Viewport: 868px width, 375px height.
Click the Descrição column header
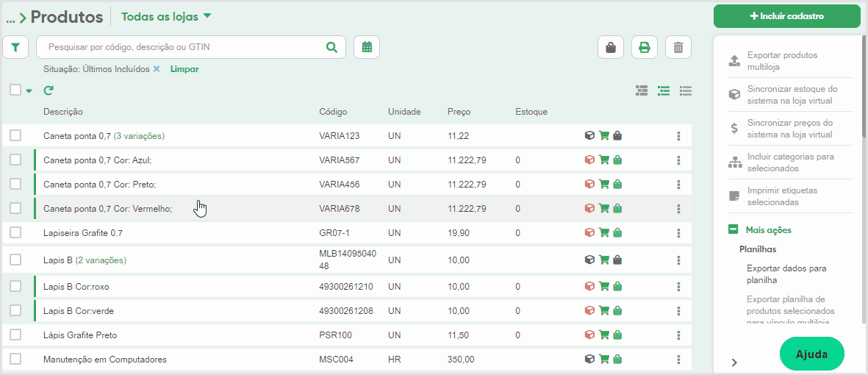click(62, 112)
